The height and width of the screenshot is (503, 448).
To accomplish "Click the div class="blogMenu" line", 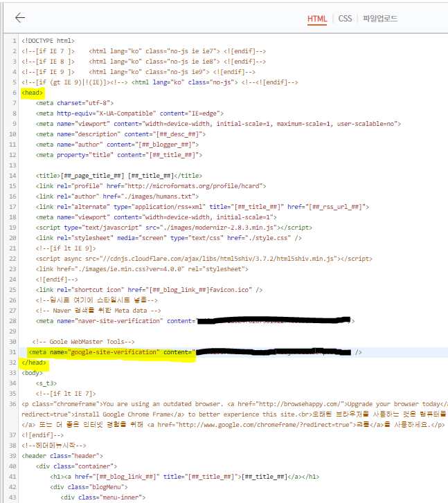I will tap(89, 487).
